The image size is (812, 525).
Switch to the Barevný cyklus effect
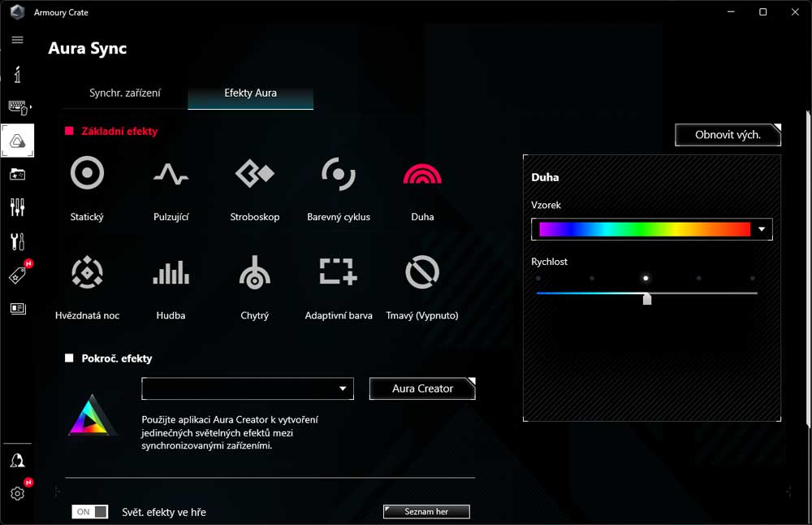point(339,172)
